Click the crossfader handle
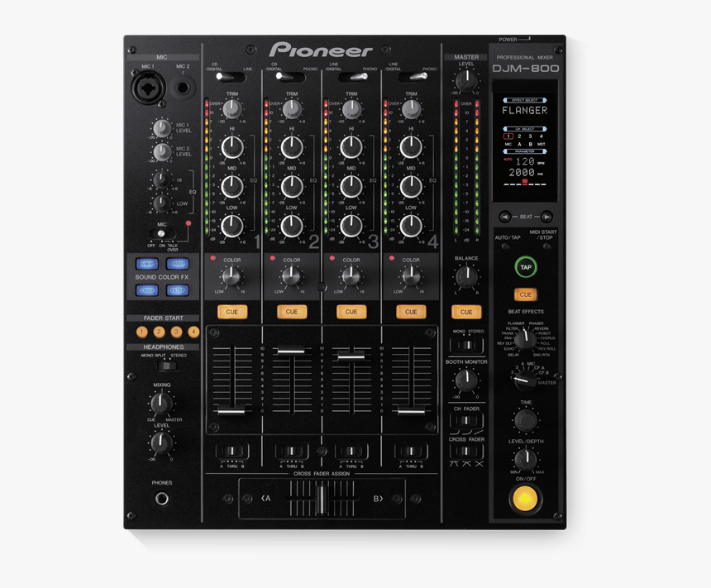 321,500
